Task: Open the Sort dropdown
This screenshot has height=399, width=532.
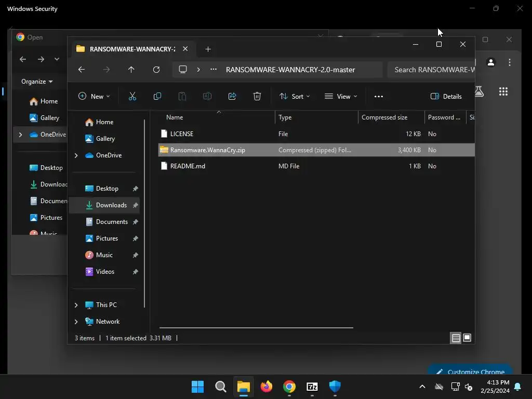Action: point(295,96)
